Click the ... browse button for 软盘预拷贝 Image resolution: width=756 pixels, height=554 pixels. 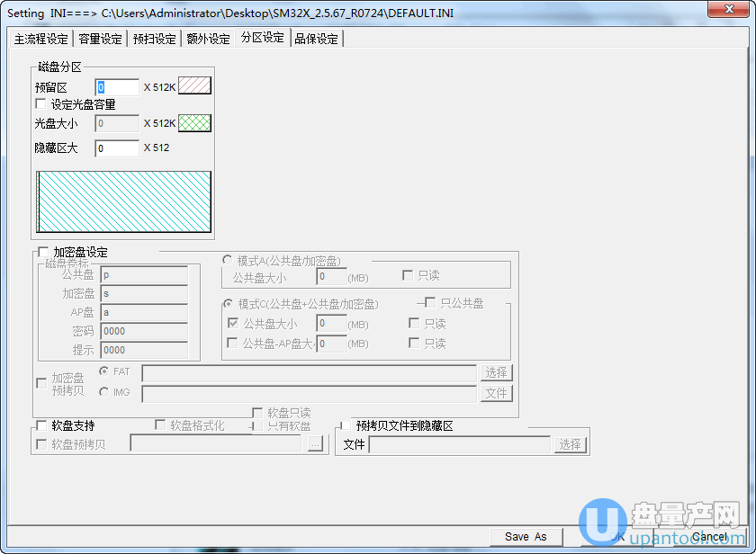click(x=314, y=444)
